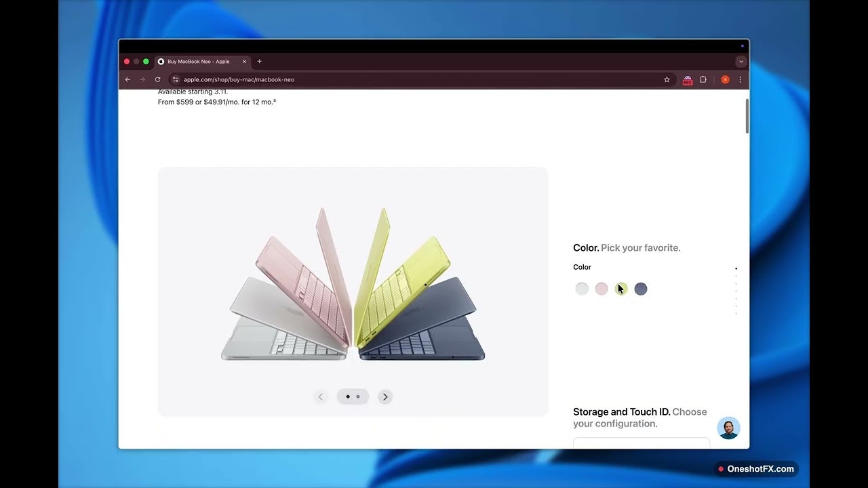Click the page vertical scrollbar

(x=747, y=116)
